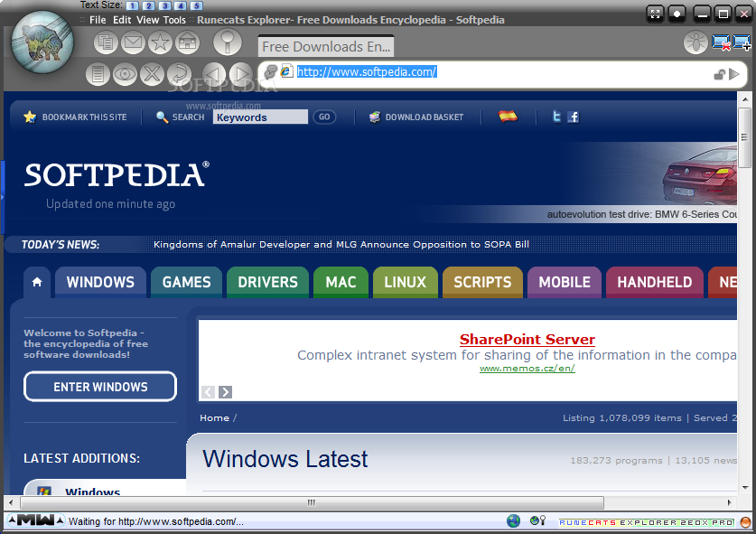Click the Home breadcrumb link
This screenshot has height=534, width=756.
click(215, 417)
